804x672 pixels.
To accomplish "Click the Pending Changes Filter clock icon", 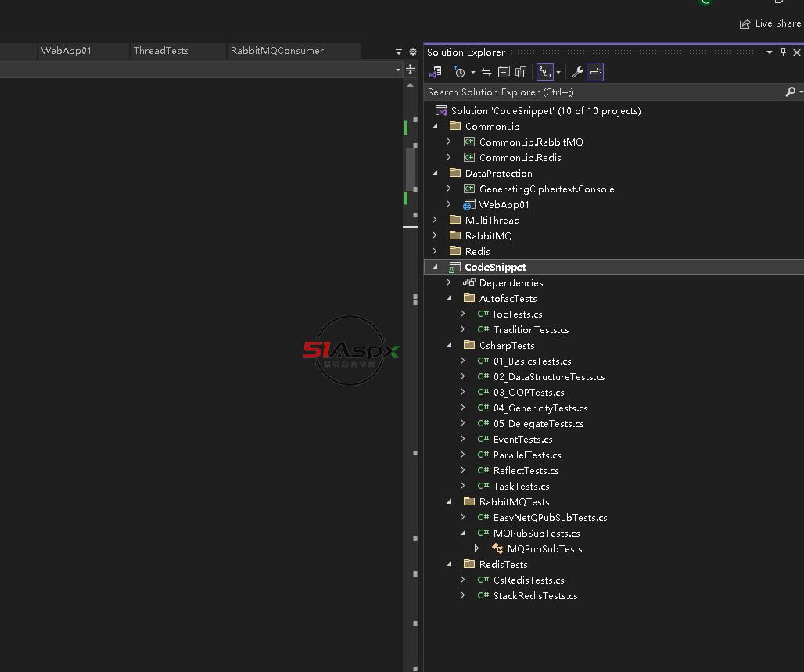I will [460, 72].
